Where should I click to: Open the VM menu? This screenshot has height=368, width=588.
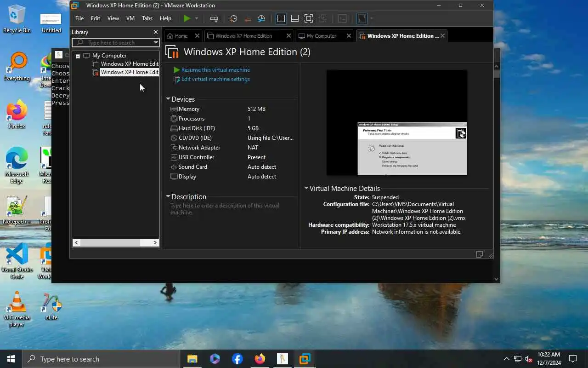(130, 18)
